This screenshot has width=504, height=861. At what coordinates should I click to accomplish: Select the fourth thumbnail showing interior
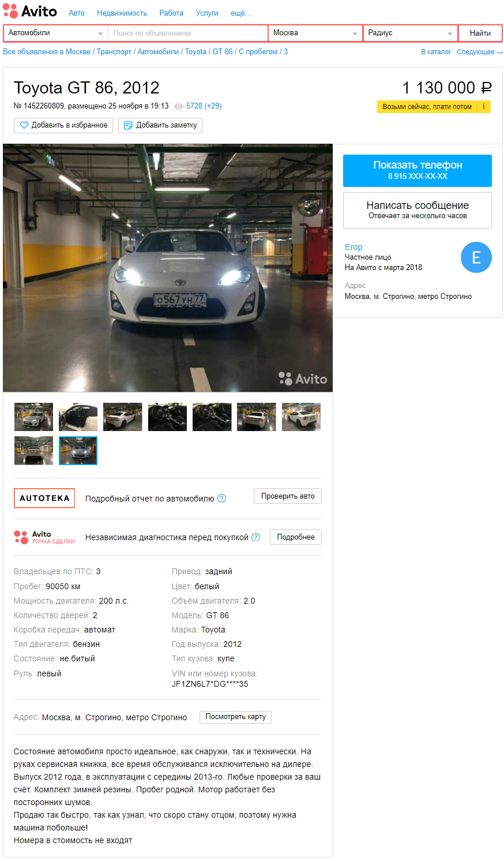[167, 417]
